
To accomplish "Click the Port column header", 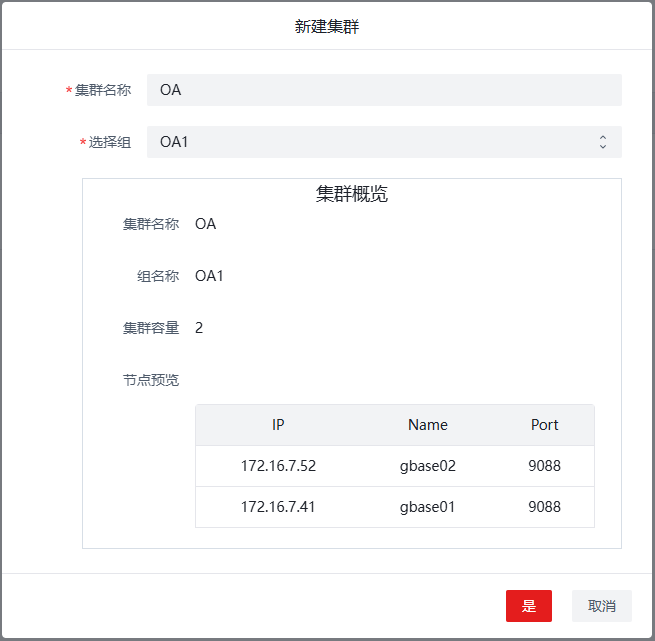I will tap(544, 425).
